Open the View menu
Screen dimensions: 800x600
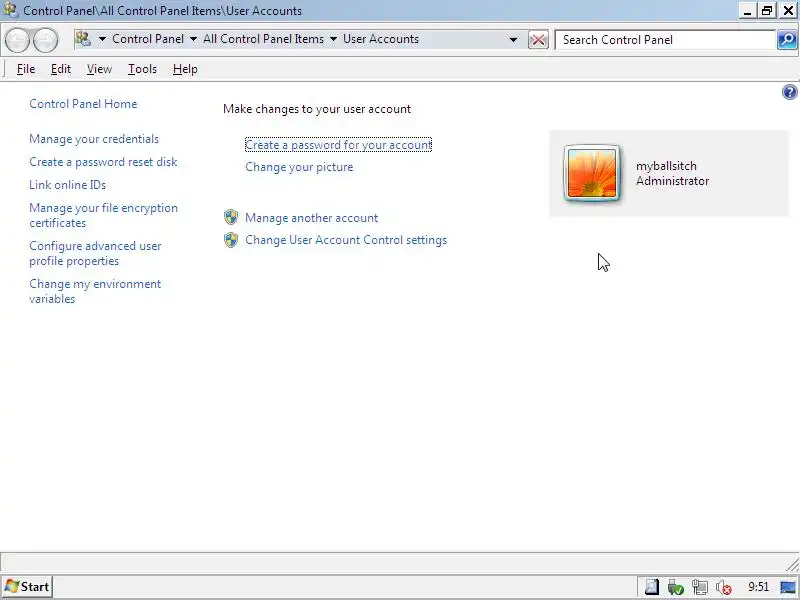[99, 69]
